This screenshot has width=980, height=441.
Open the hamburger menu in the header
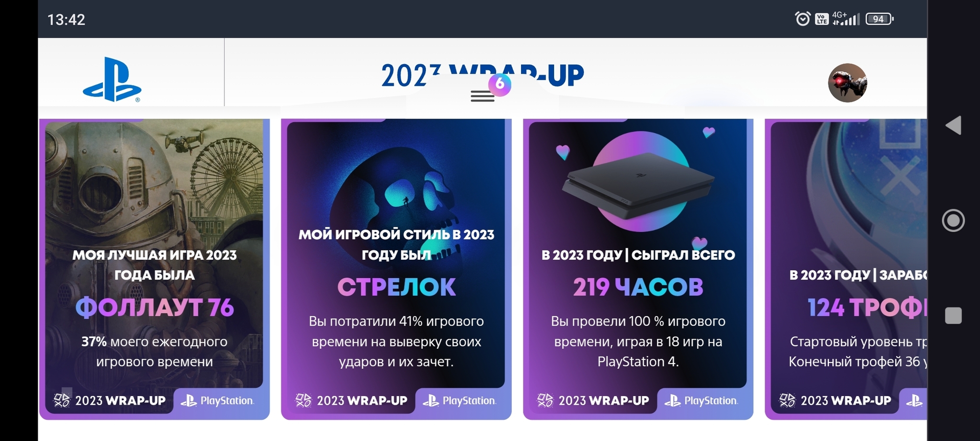[x=482, y=96]
